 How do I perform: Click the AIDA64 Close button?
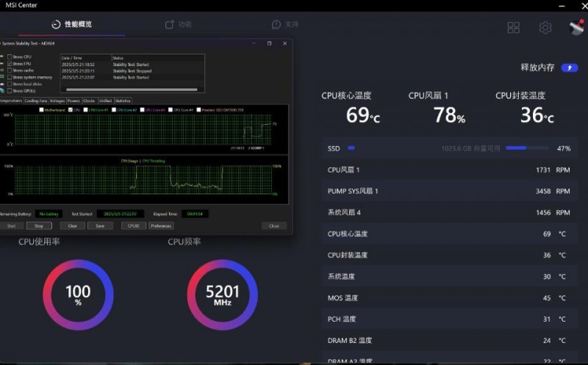274,225
